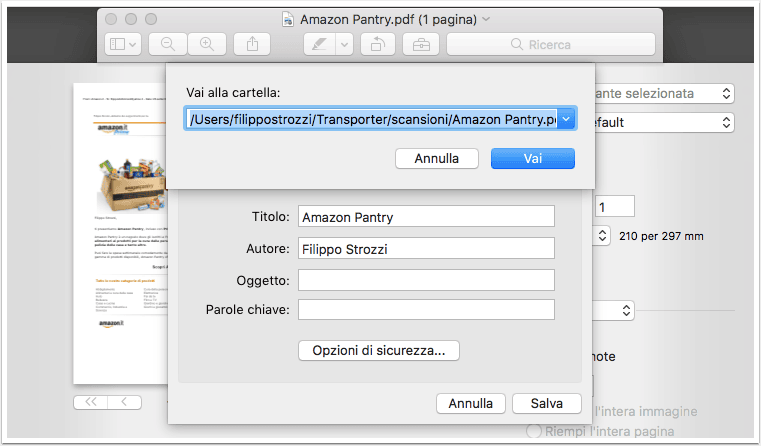
Task: Click the copies field showing 1
Action: click(x=614, y=207)
